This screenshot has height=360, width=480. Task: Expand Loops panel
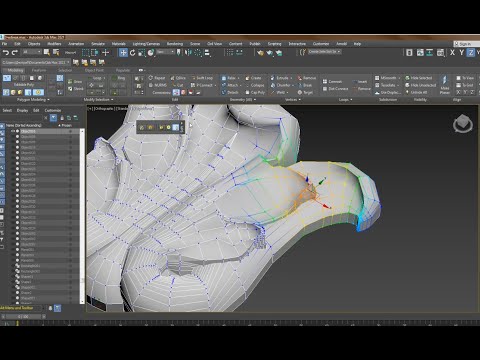click(345, 99)
